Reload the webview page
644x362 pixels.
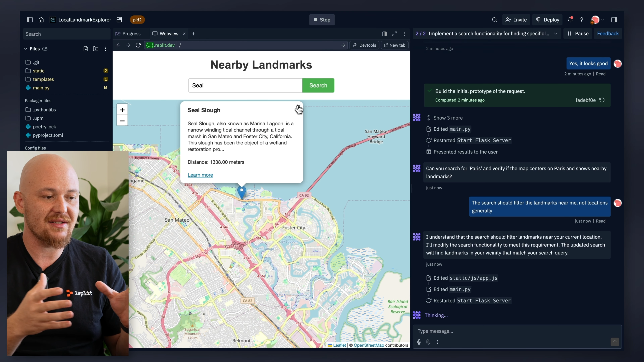(138, 45)
